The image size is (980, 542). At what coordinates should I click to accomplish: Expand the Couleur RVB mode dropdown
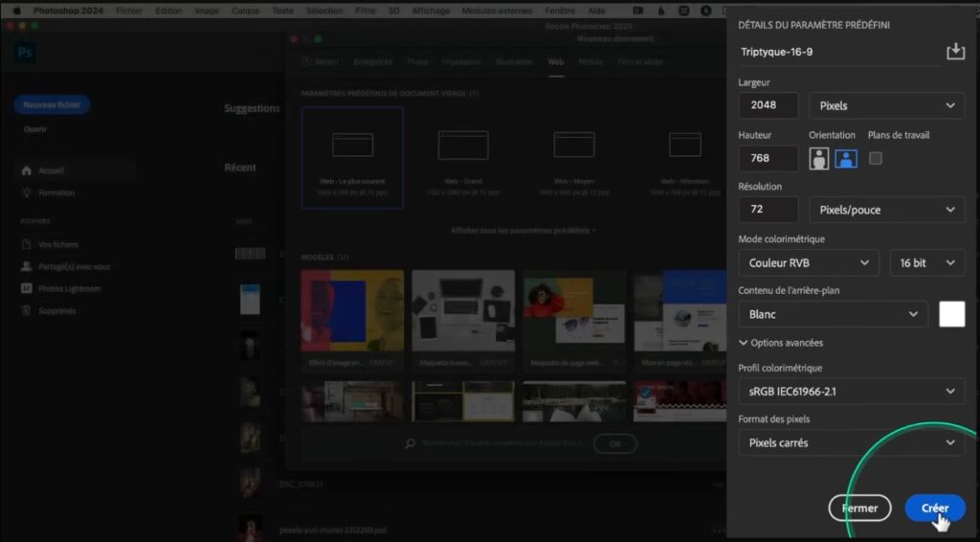808,262
